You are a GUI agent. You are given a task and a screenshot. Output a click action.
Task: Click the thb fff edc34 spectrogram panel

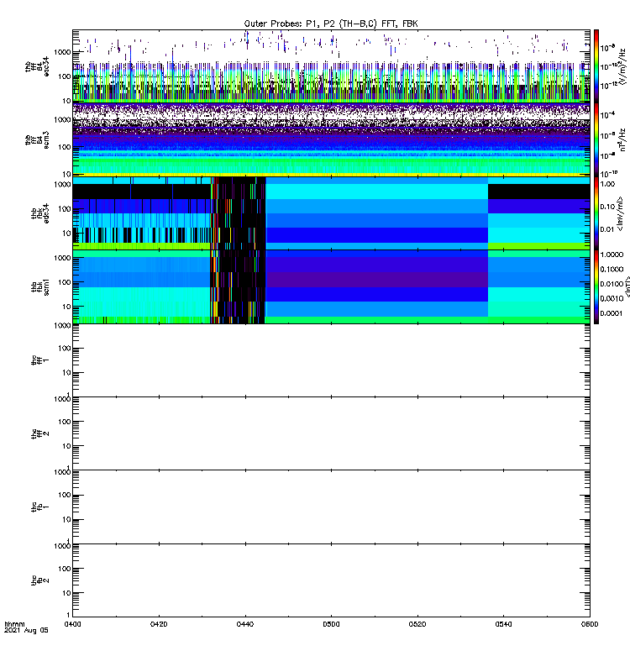(331, 66)
